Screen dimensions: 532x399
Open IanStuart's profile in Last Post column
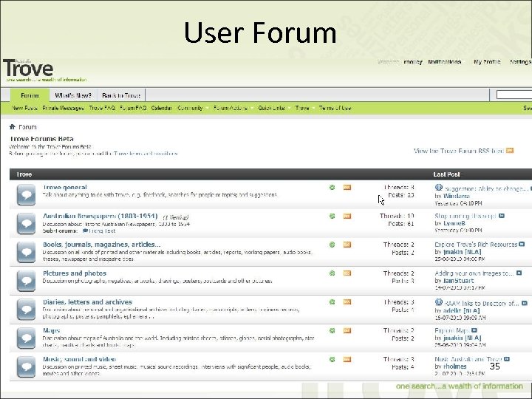point(458,281)
